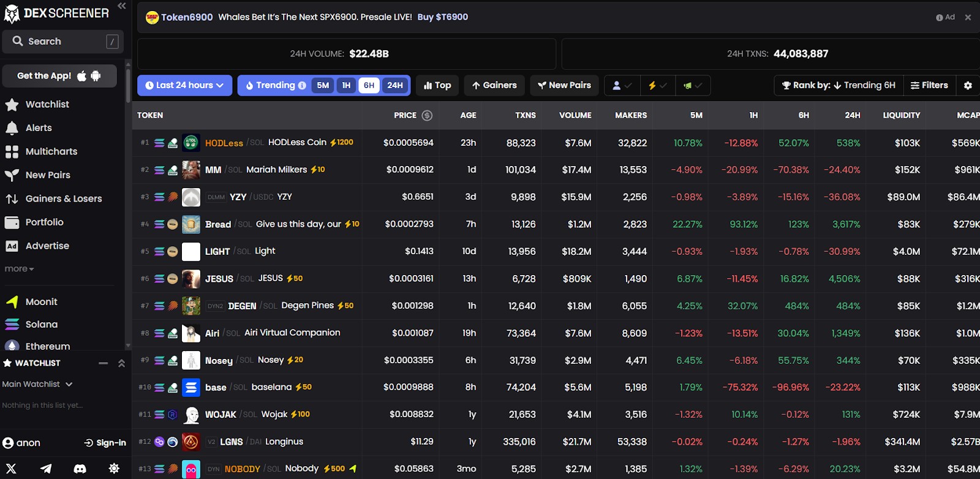Click the sidebar vertical scrollbar

(x=128, y=86)
